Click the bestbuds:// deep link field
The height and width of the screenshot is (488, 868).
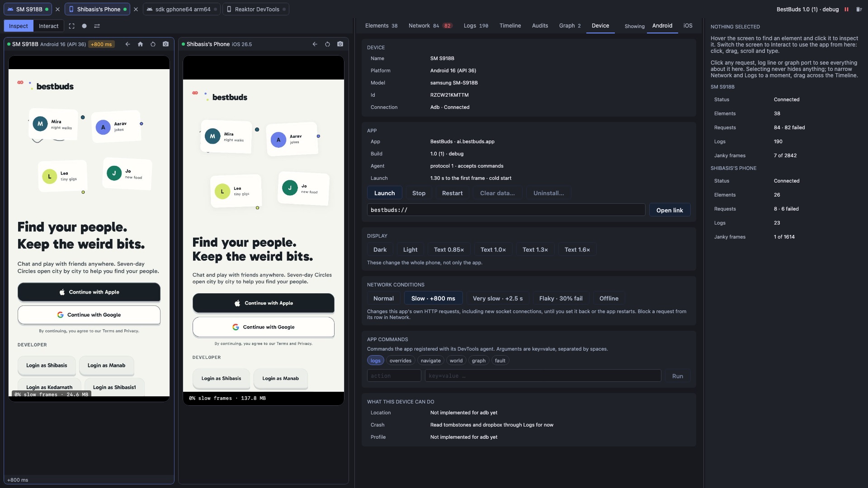(x=506, y=210)
